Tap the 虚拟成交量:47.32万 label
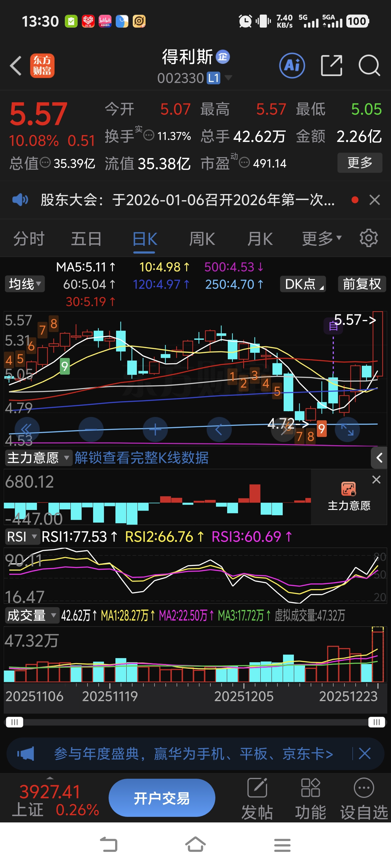 point(310,615)
